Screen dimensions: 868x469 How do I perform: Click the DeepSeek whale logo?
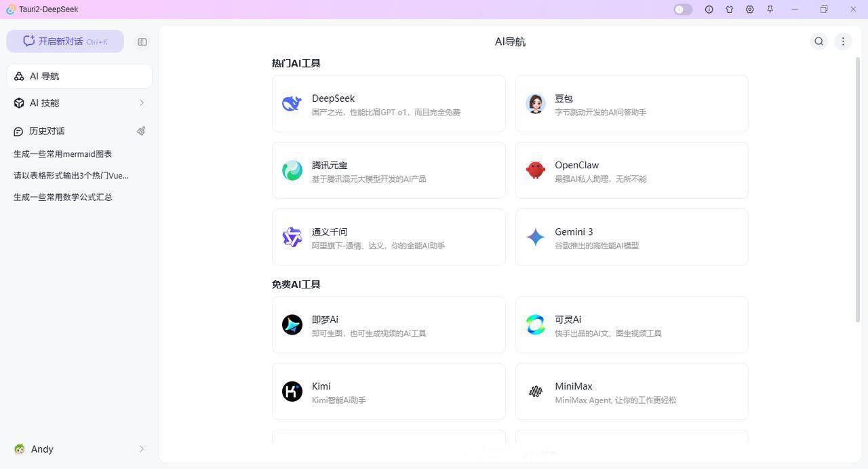[292, 103]
